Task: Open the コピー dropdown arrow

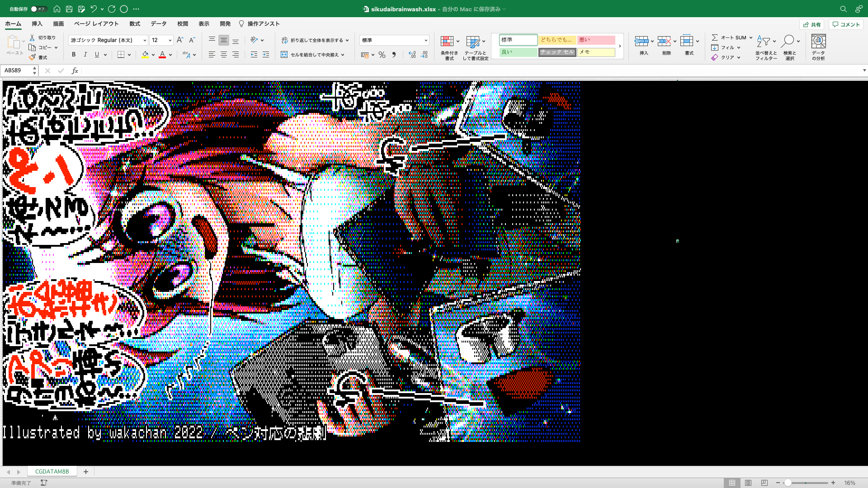Action: point(56,47)
